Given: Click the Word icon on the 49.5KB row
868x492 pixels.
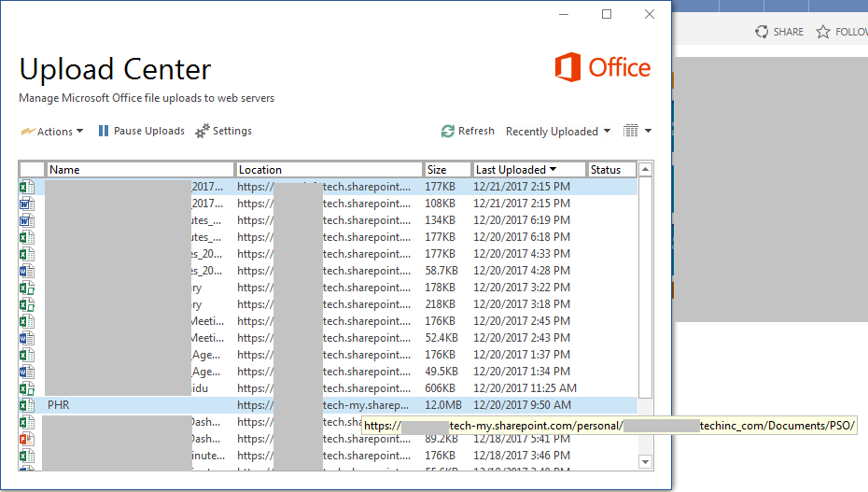Looking at the screenshot, I should (x=26, y=372).
